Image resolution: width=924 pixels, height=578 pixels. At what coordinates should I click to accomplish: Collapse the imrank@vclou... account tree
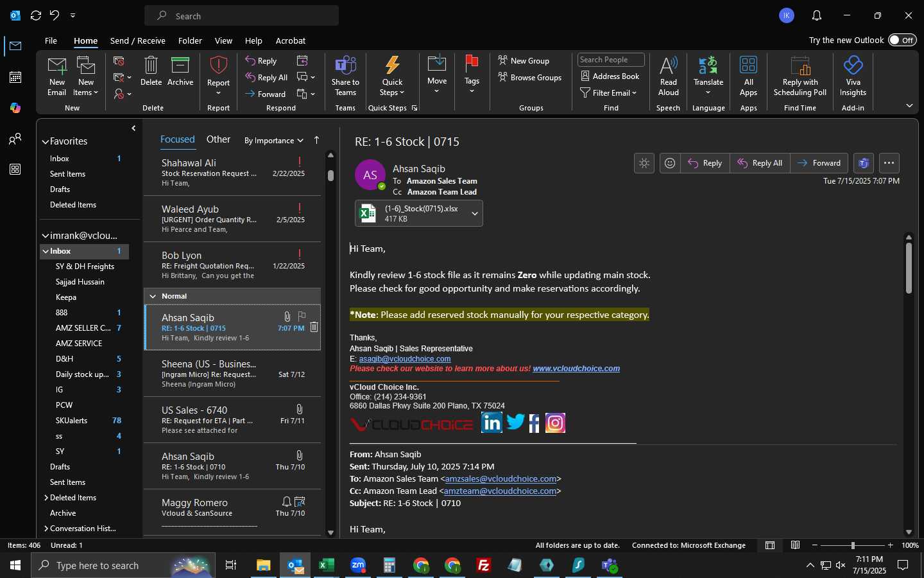[46, 236]
